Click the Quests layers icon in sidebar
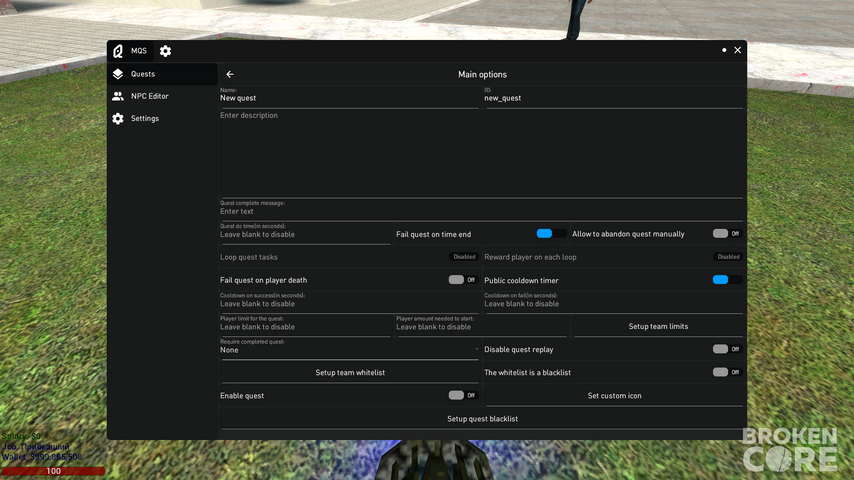Image resolution: width=854 pixels, height=480 pixels. tap(118, 74)
